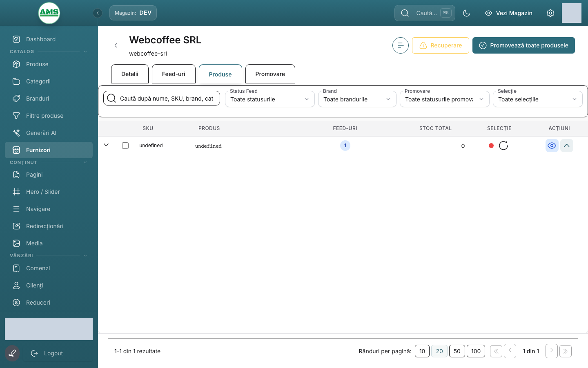Open Reduceri in the sidebar

click(x=49, y=303)
